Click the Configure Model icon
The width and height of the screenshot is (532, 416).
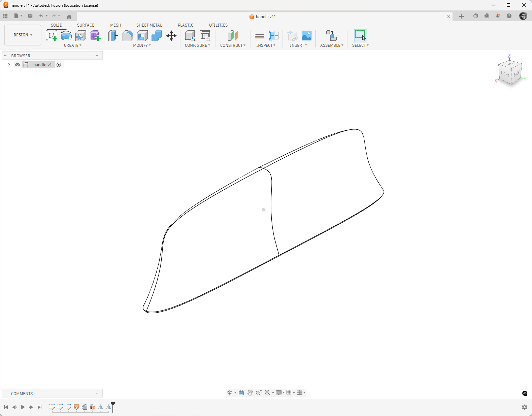[190, 35]
